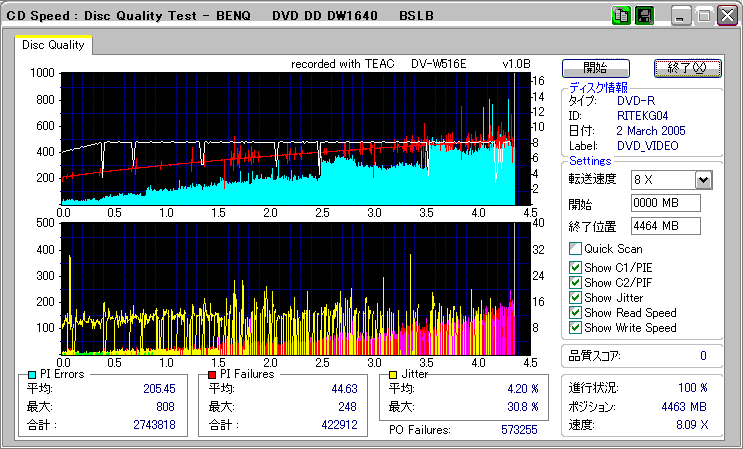This screenshot has height=449, width=743.
Task: Uncheck Show C1/PIE
Action: coord(575,267)
